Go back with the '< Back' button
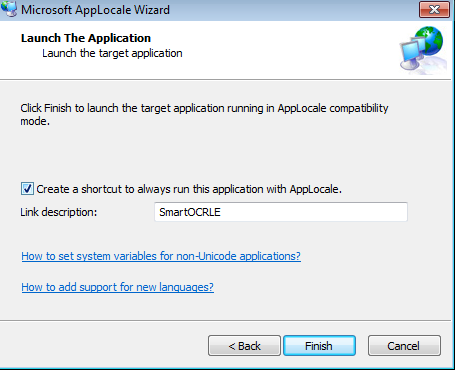455x370 pixels. point(244,346)
